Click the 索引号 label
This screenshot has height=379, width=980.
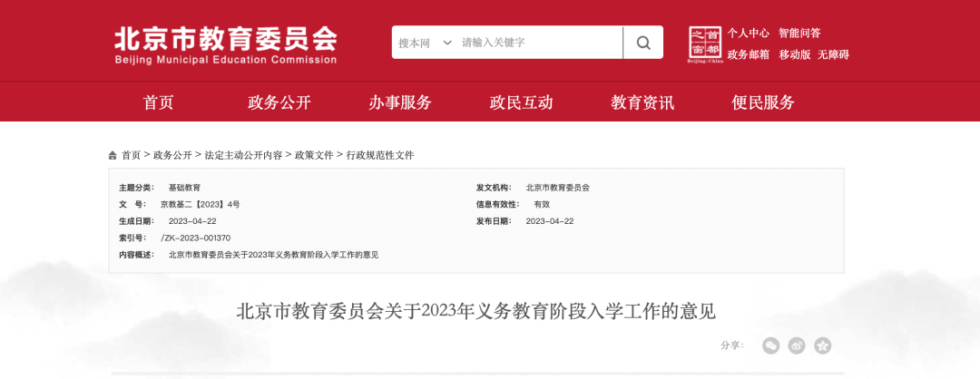132,238
